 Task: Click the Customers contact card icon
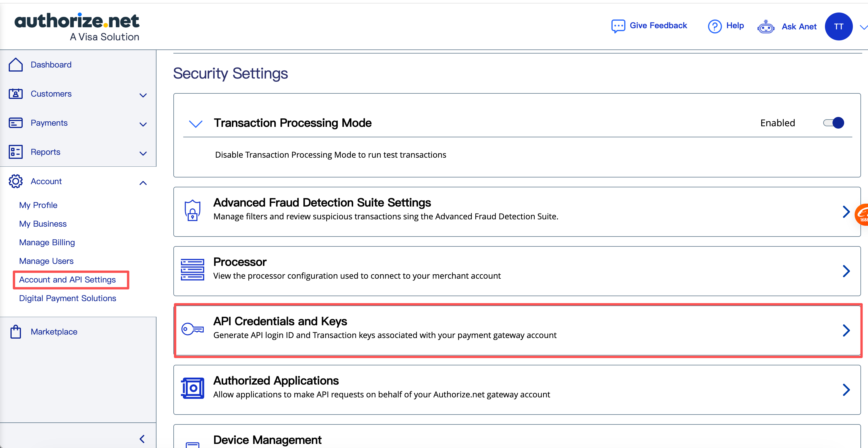pyautogui.click(x=15, y=94)
